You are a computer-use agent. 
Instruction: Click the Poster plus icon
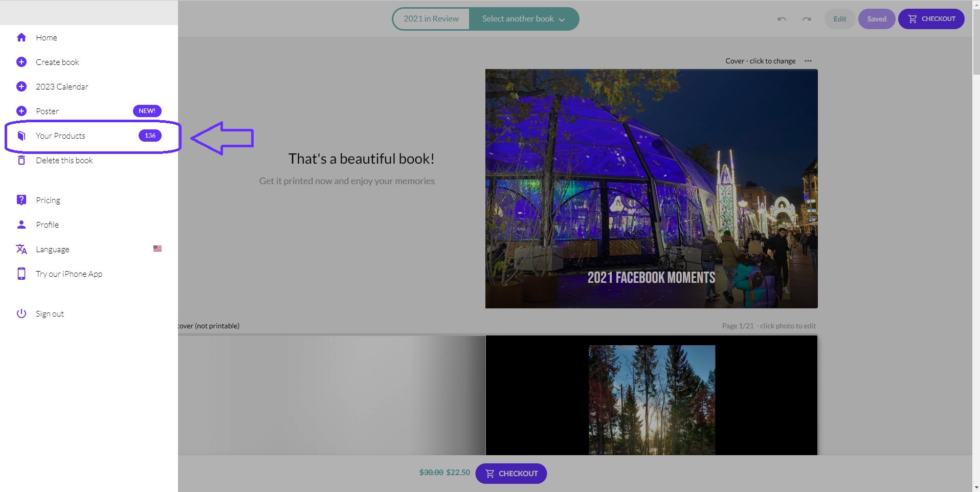tap(21, 111)
